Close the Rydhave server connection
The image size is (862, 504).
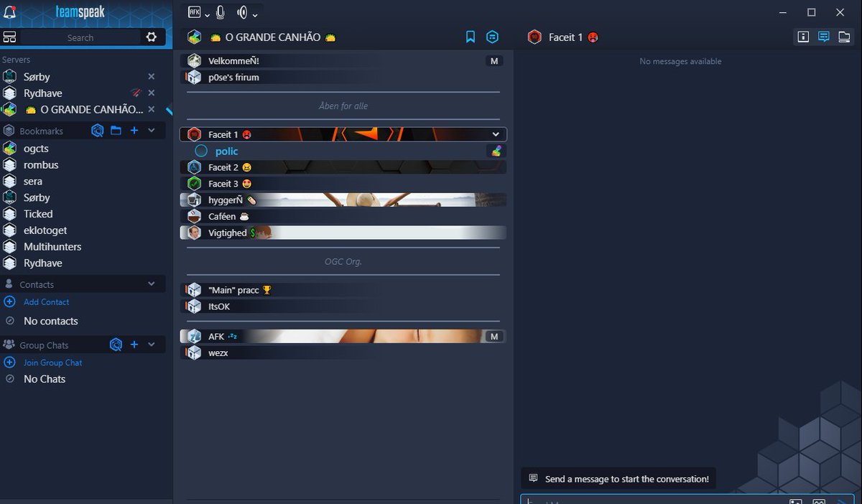click(152, 93)
